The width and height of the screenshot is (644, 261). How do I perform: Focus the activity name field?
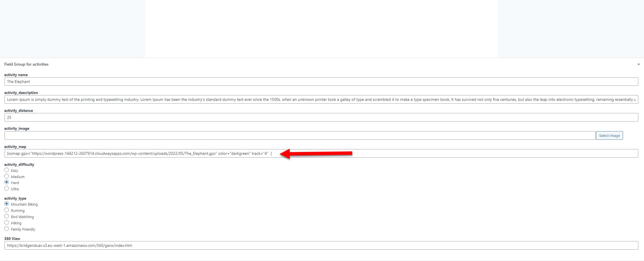(321, 82)
